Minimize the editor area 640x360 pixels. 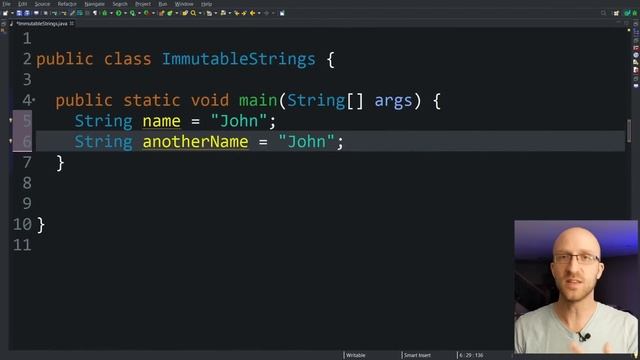point(619,22)
